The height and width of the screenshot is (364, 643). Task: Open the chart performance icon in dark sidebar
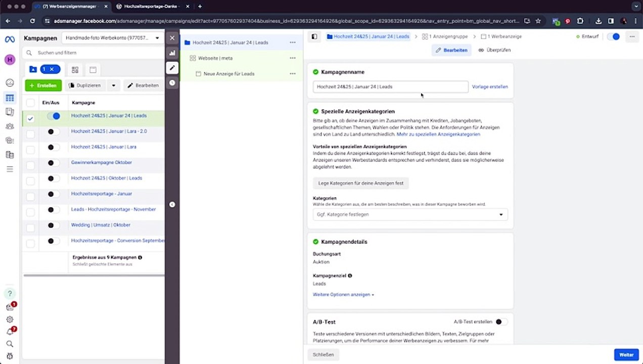(x=172, y=53)
